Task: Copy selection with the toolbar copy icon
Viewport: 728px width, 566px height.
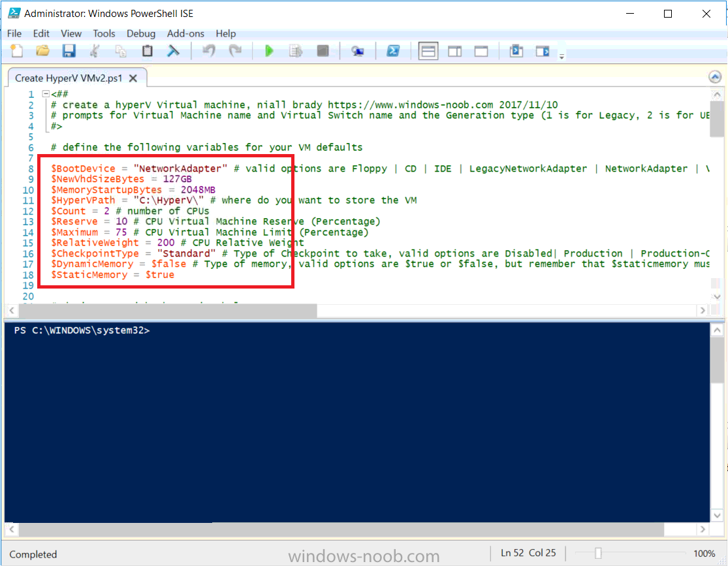Action: click(121, 51)
